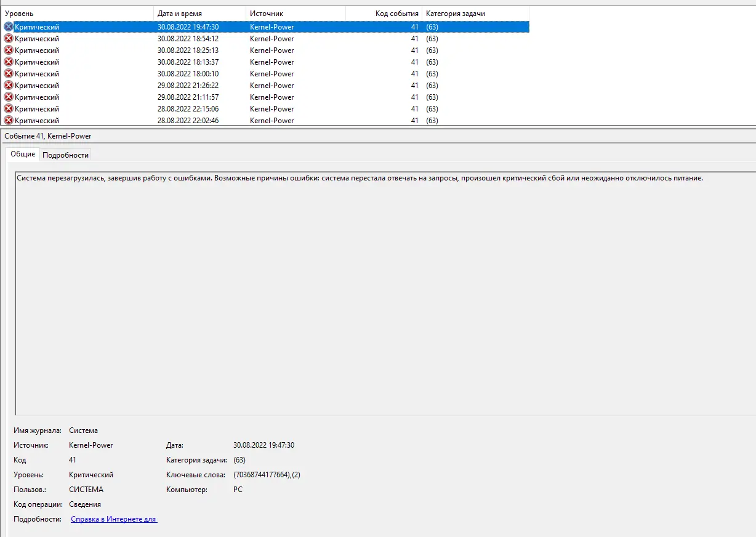Click critical error icon of 30.08.2022 18:13:37 event
Screen dimensions: 756x537
click(8, 62)
